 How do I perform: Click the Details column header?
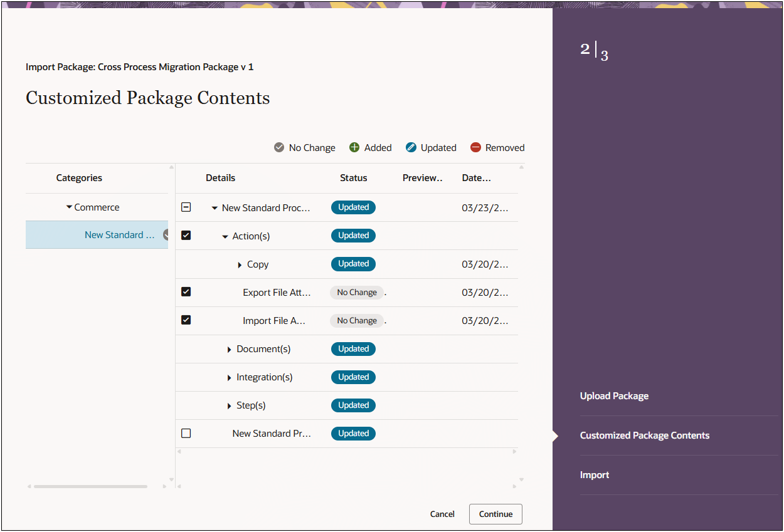pos(221,178)
